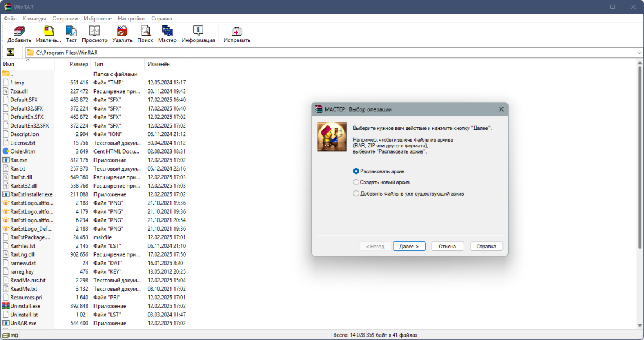
Task: Select the UnRAR.exe file icon
Action: 6,323
